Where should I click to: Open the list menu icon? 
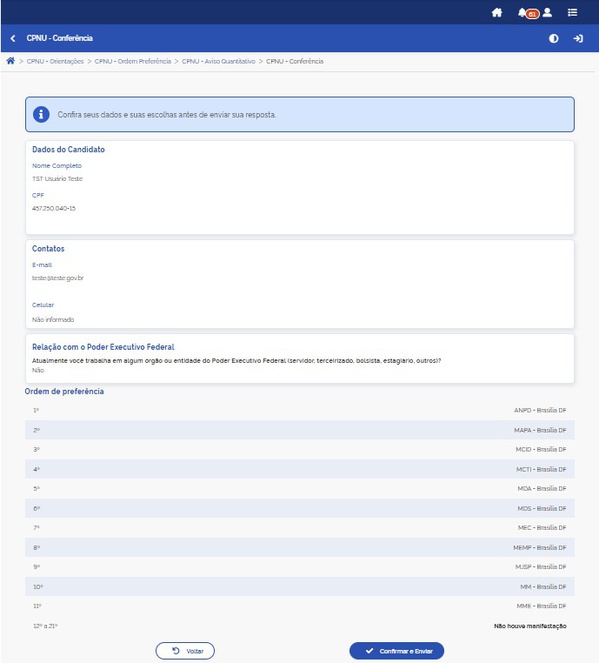pyautogui.click(x=572, y=13)
